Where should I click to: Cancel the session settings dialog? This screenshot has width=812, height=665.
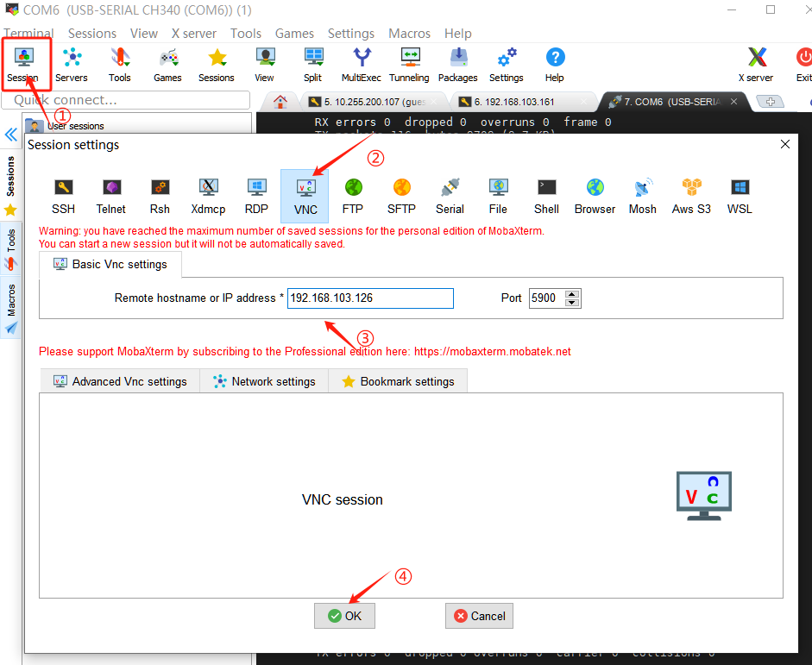(479, 616)
